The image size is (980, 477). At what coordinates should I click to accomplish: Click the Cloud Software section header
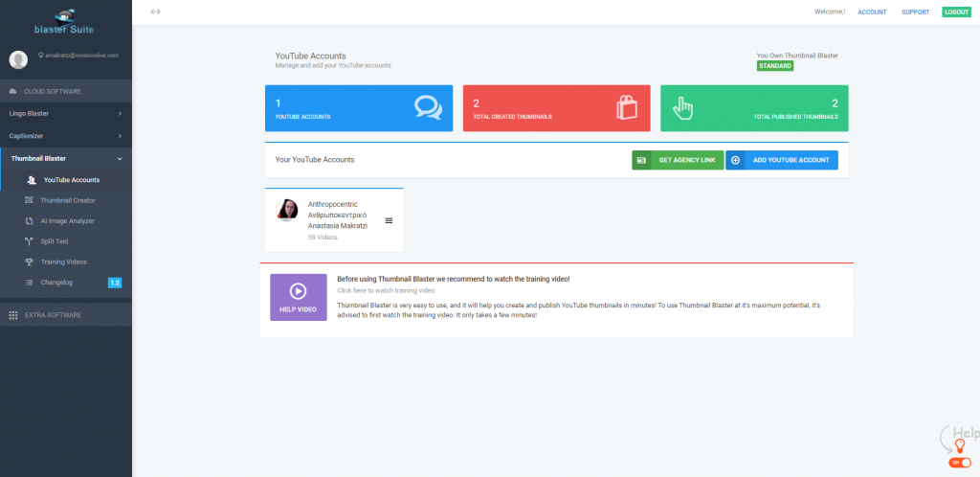(66, 91)
